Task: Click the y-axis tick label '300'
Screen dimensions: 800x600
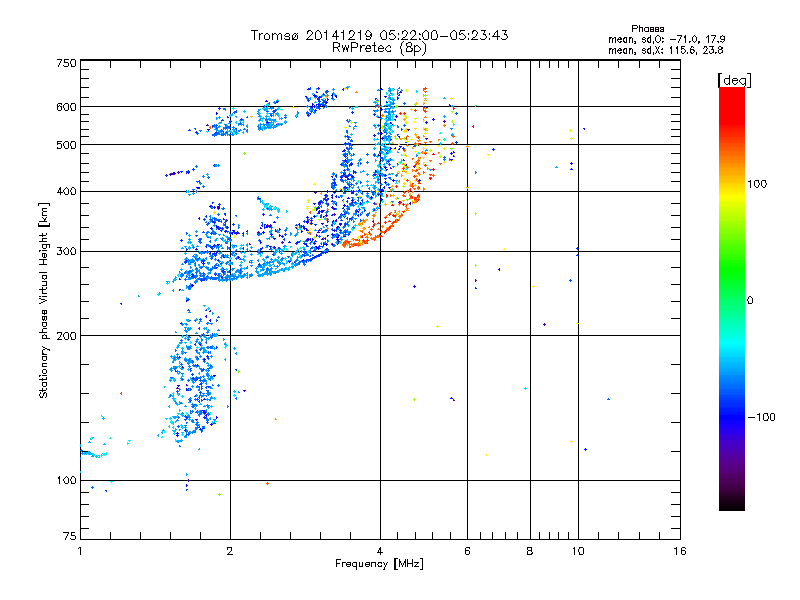Action: [x=66, y=252]
